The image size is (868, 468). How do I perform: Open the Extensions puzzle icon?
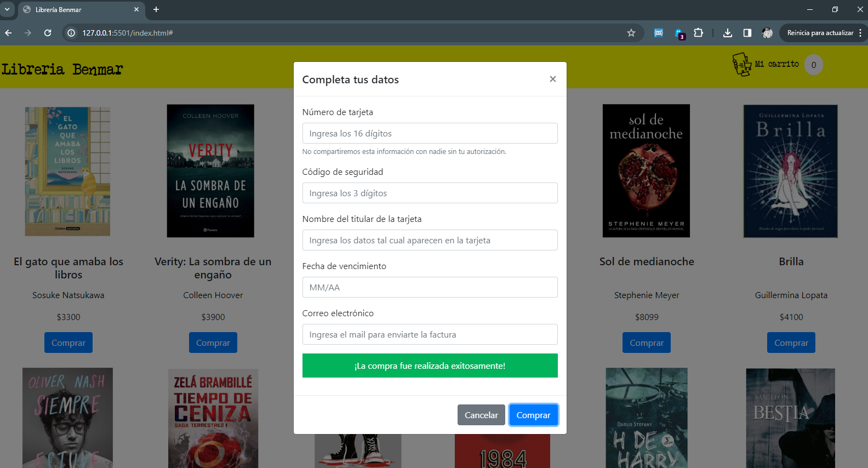coord(698,33)
